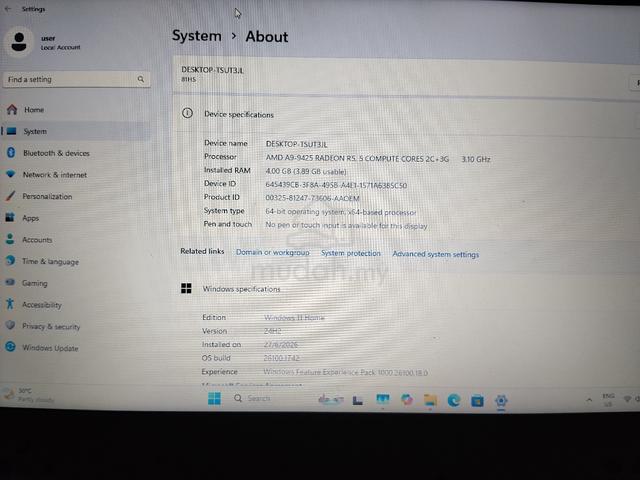The height and width of the screenshot is (480, 640).
Task: Click the Find a setting search box
Action: tap(77, 79)
